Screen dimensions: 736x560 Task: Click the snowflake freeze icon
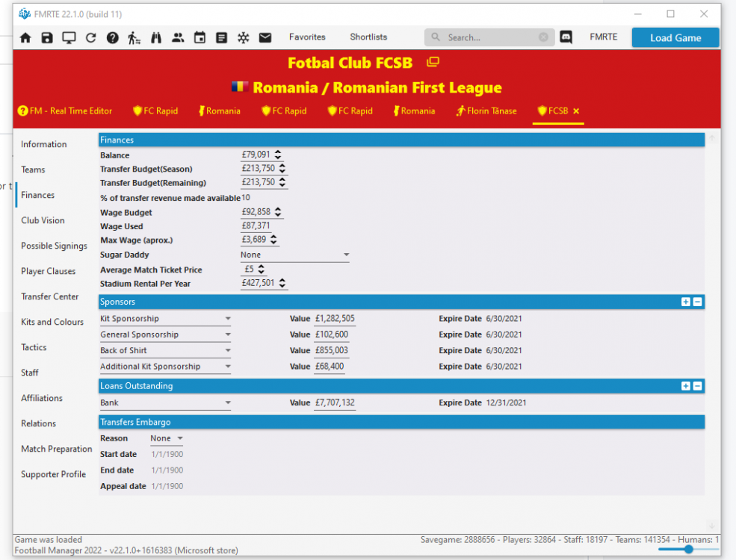[x=243, y=37]
